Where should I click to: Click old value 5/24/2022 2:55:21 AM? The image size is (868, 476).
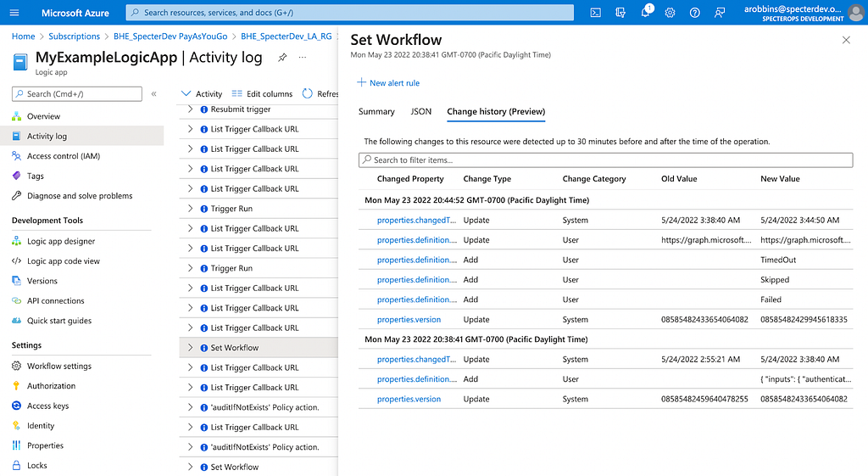click(701, 359)
